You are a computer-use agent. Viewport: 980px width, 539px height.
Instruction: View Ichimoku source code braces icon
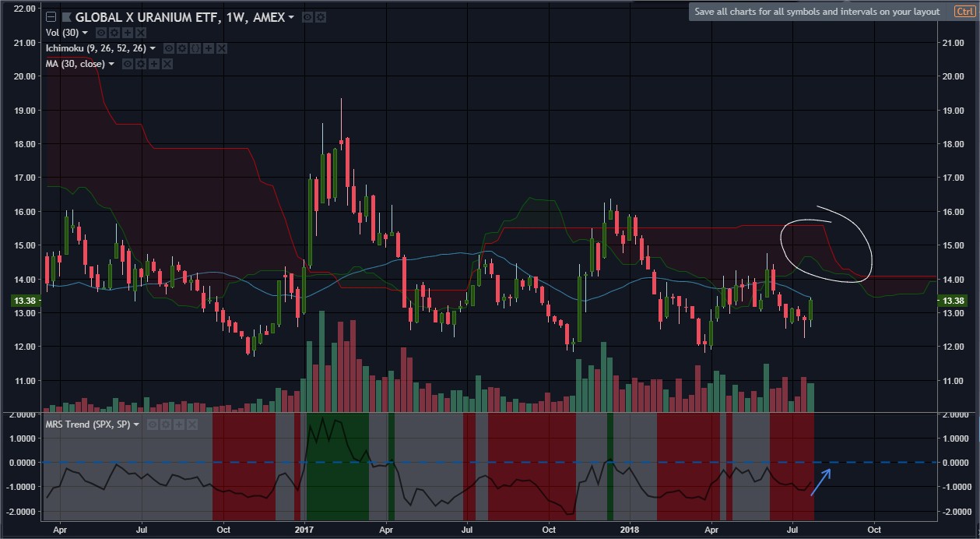[x=195, y=48]
